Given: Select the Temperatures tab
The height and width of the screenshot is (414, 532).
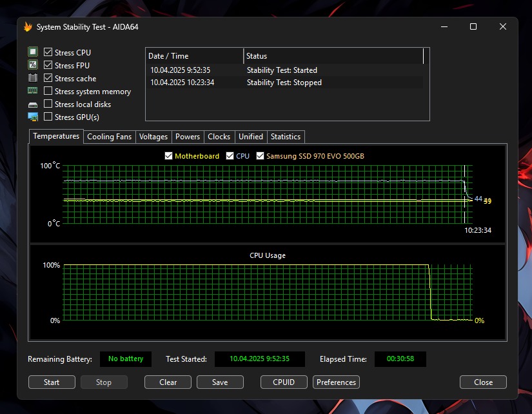Looking at the screenshot, I should 56,136.
